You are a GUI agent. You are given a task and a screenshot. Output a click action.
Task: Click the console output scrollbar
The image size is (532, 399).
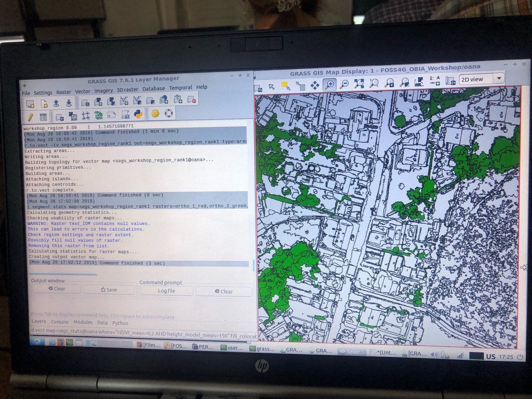(x=254, y=265)
